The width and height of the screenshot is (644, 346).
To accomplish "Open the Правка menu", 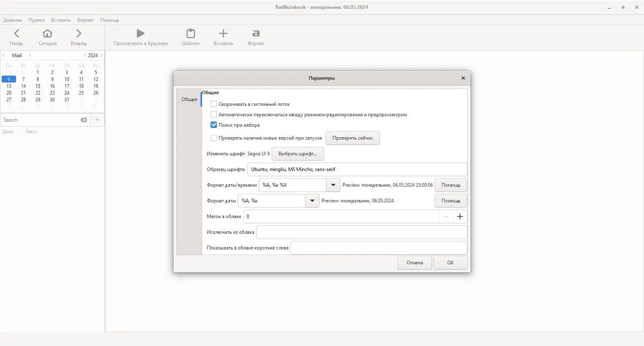I will pos(37,20).
